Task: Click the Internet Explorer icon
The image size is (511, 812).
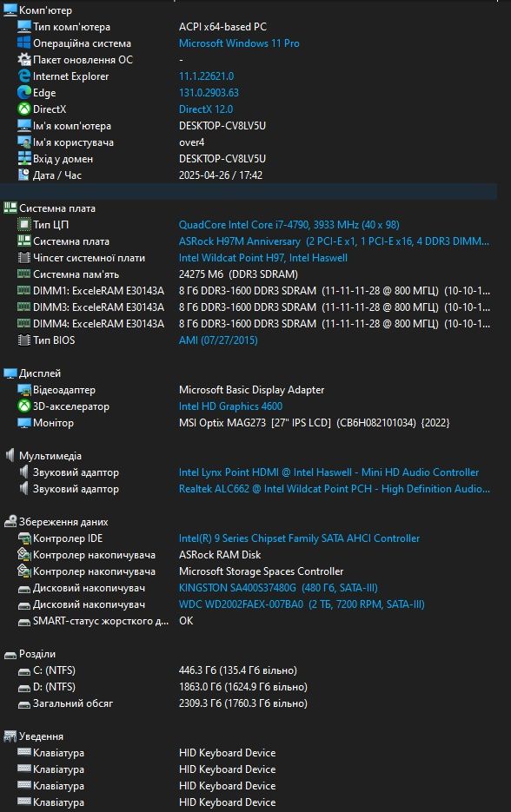Action: 23,76
